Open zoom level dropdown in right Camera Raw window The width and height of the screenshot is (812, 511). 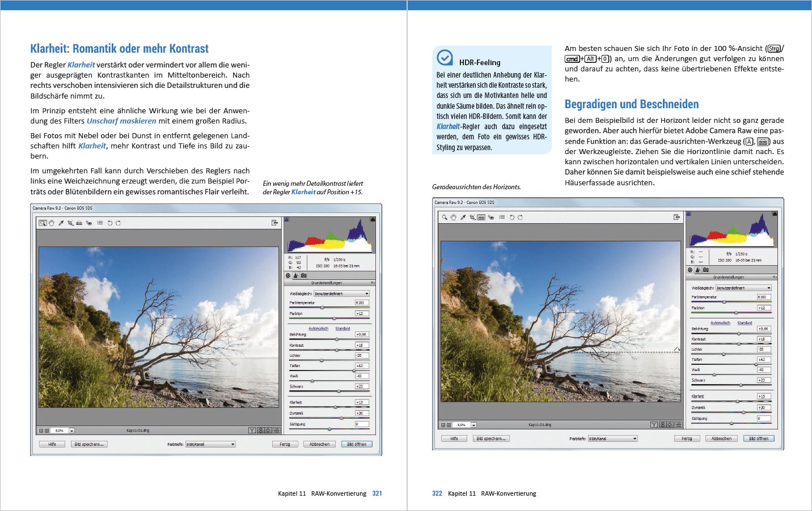[473, 425]
